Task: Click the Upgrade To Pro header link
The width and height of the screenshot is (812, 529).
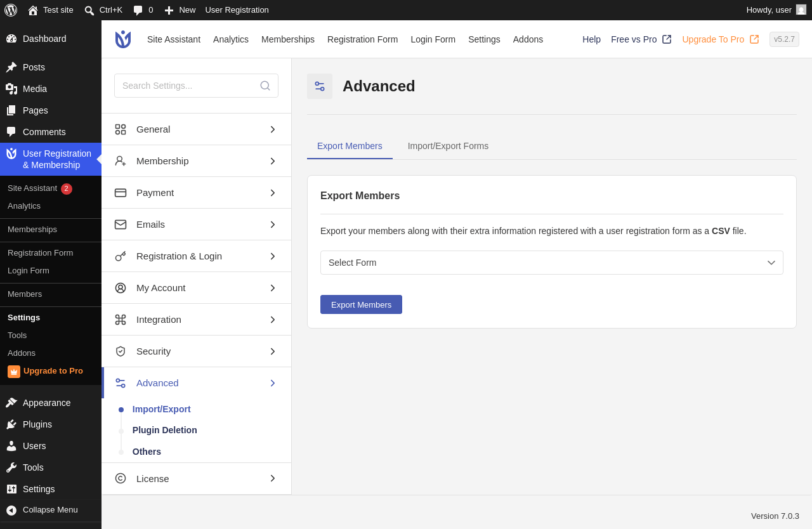Action: pos(713,39)
